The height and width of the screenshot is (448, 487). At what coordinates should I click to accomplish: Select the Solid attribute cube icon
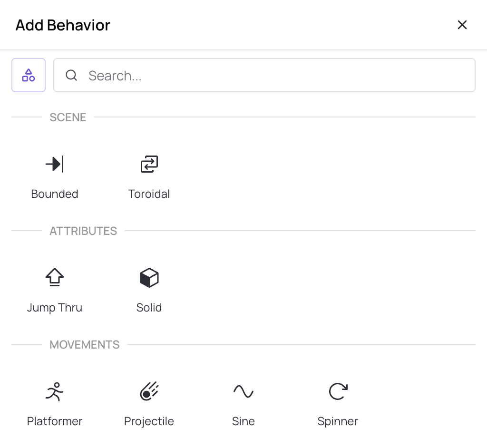(x=149, y=277)
